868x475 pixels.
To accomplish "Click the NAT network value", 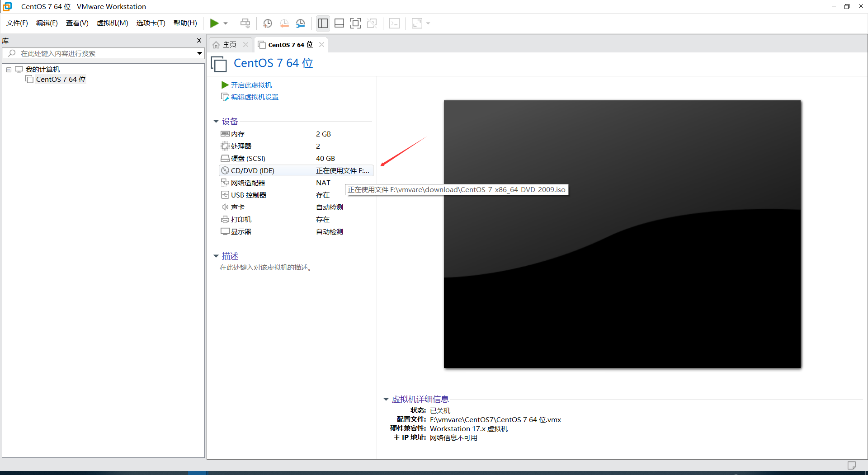I will click(x=323, y=183).
